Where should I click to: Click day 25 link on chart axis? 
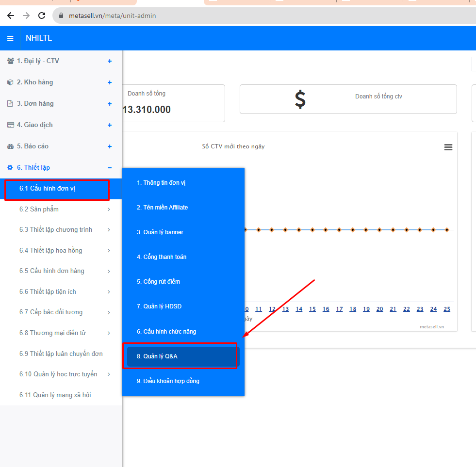[446, 309]
